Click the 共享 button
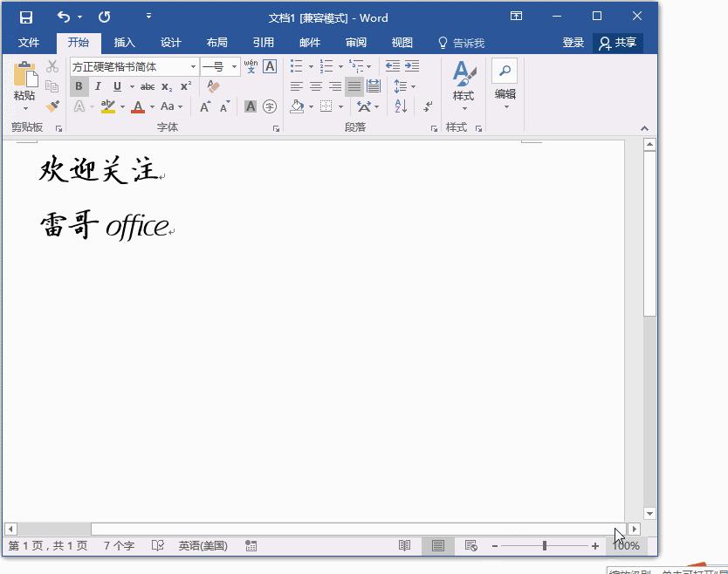 click(619, 42)
